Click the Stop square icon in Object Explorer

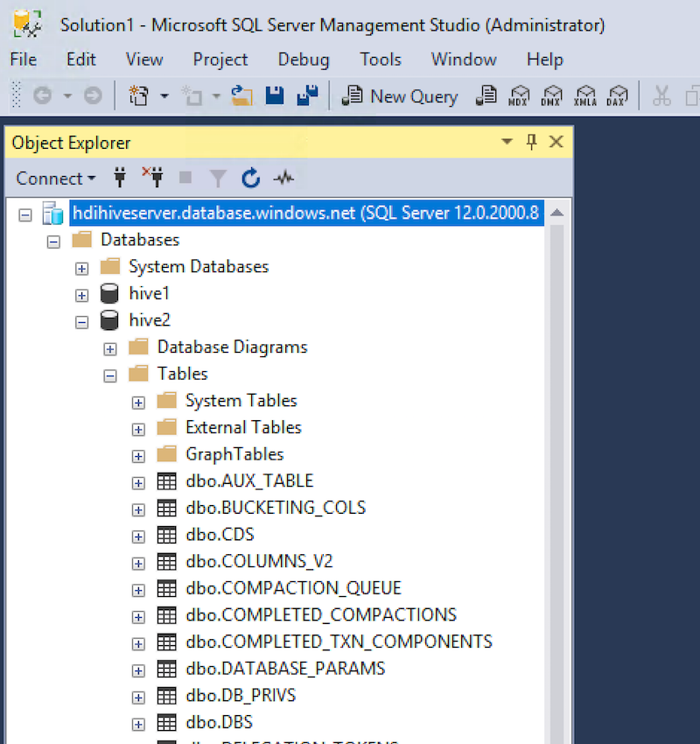tap(185, 178)
